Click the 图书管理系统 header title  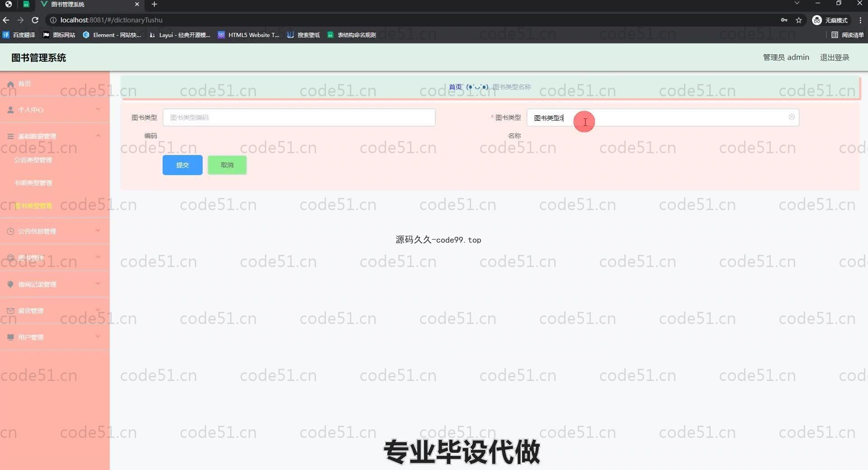(38, 57)
